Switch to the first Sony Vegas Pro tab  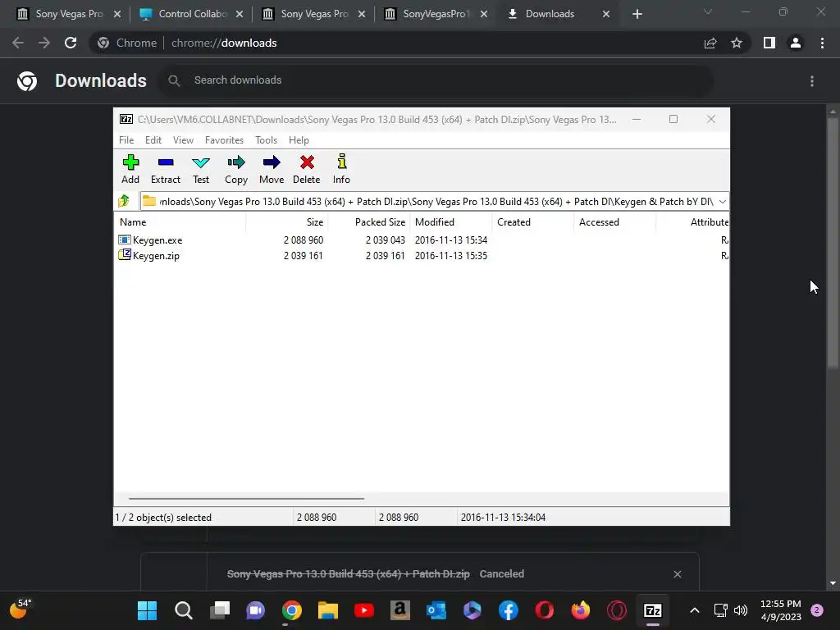point(68,14)
